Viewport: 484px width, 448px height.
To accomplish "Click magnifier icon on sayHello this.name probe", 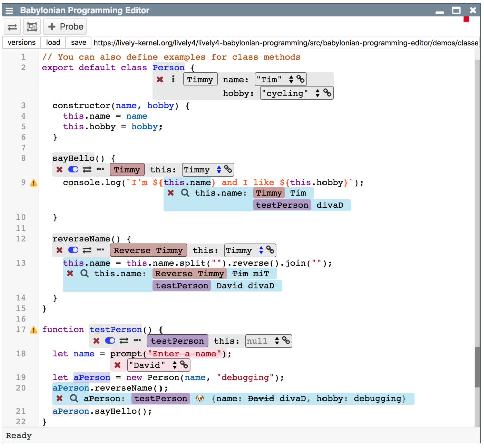I will click(x=185, y=193).
